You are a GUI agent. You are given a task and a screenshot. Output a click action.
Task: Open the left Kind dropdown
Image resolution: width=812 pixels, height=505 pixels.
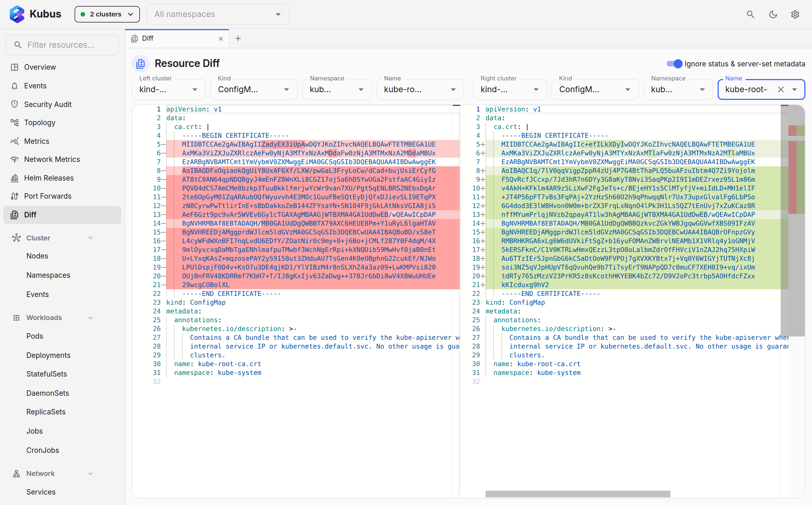(254, 89)
